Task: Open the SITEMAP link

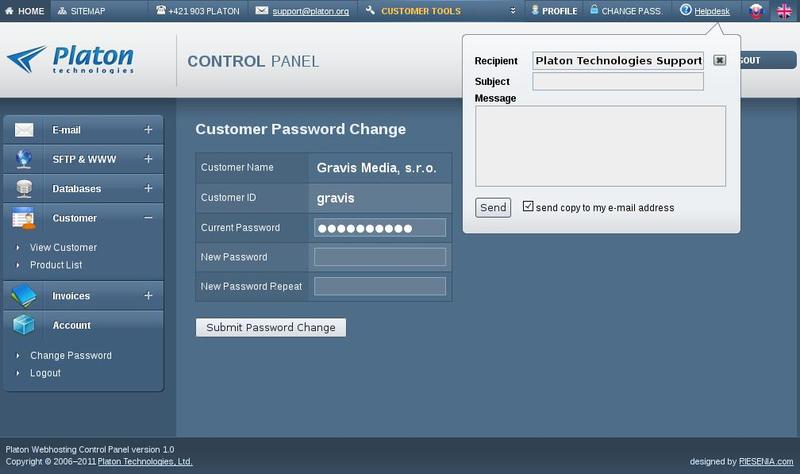Action: 82,11
